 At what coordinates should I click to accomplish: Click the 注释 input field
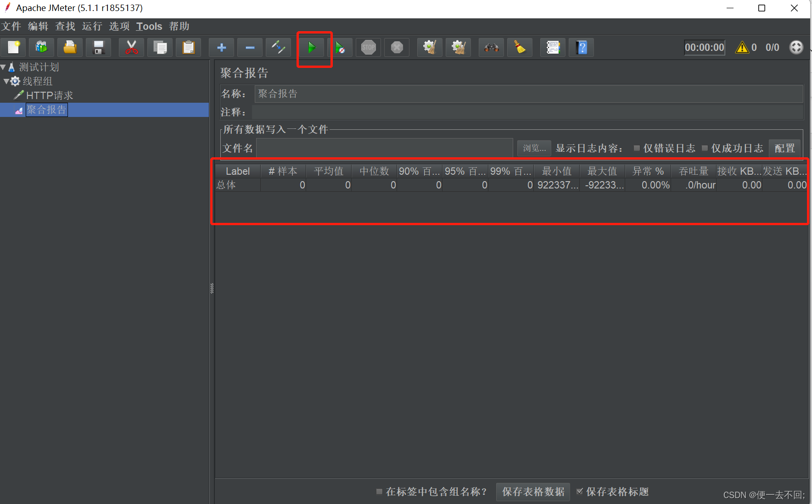coord(527,112)
